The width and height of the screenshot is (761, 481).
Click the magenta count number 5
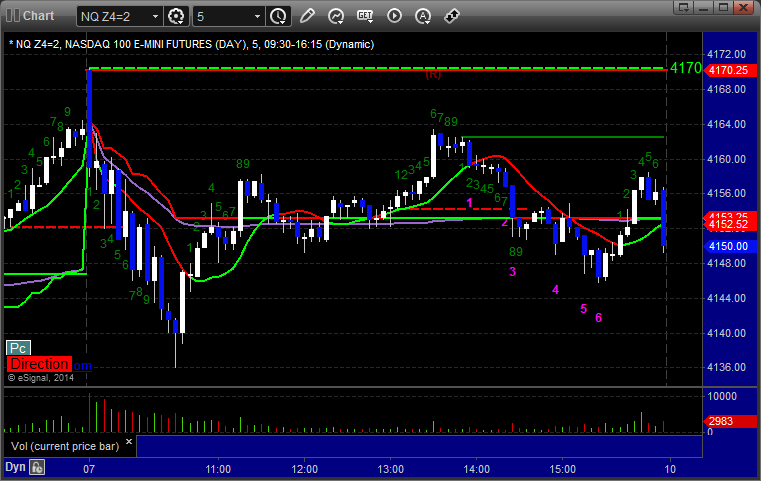583,309
